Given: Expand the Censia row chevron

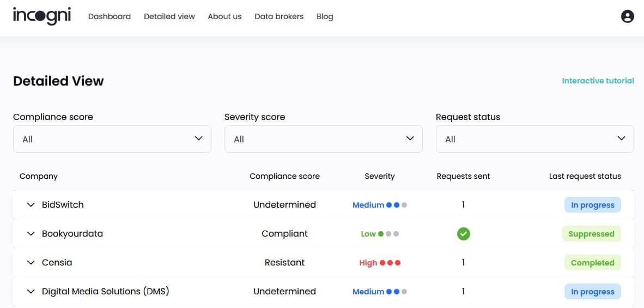Looking at the screenshot, I should pos(31,262).
